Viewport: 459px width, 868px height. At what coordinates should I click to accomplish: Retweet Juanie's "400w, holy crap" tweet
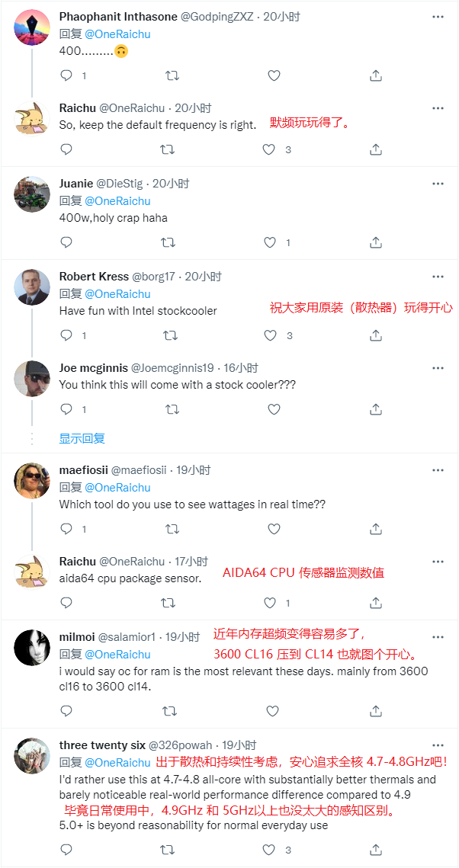169,242
